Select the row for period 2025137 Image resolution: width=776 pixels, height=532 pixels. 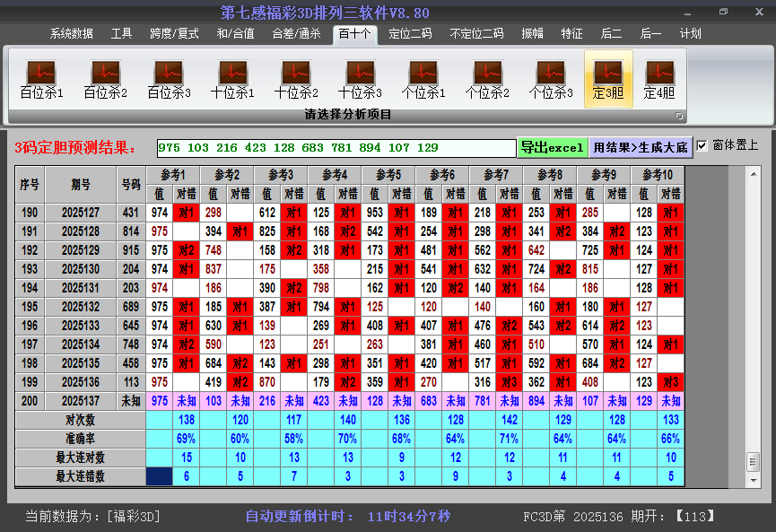[x=350, y=401]
